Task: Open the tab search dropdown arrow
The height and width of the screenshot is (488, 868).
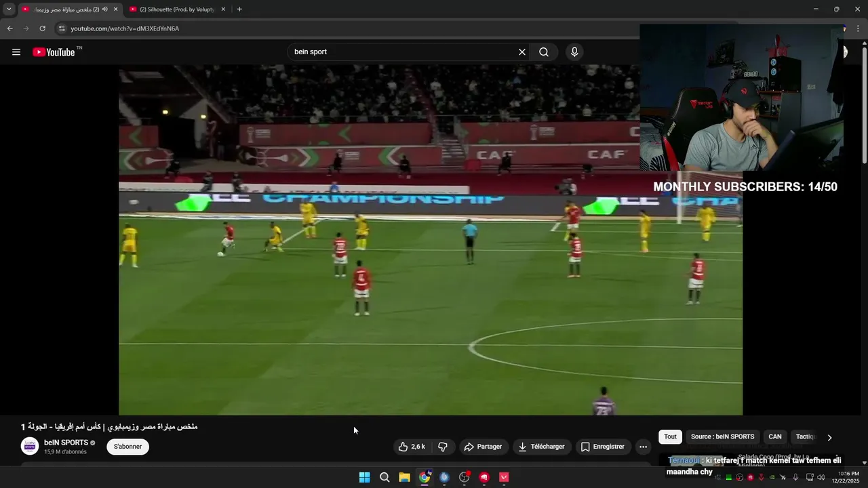Action: tap(9, 9)
